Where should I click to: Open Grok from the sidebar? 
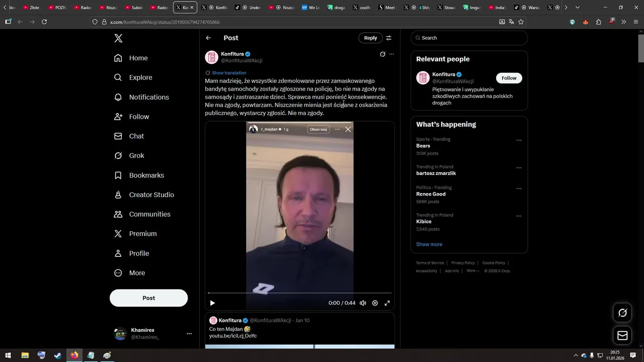coord(129,155)
